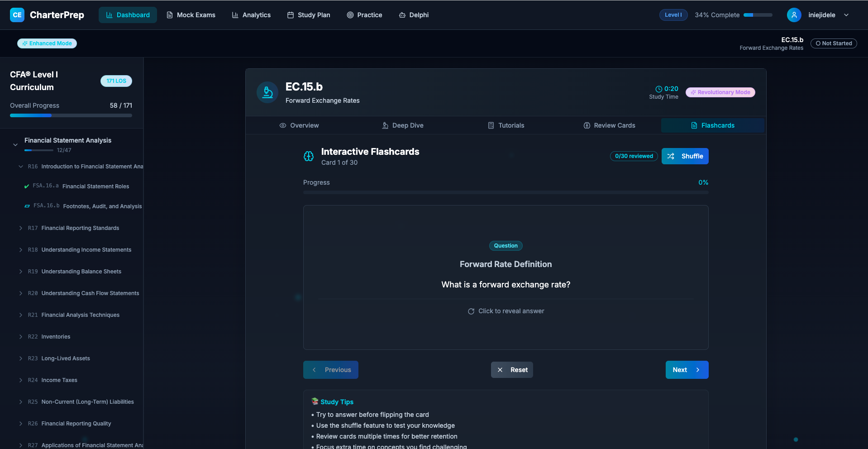Click the Analytics bar chart icon

coord(235,15)
